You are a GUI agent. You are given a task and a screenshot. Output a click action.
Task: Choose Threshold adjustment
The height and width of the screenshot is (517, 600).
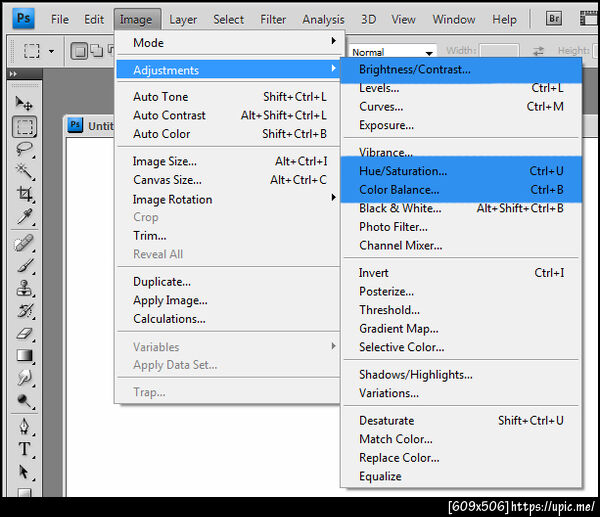pos(461,310)
